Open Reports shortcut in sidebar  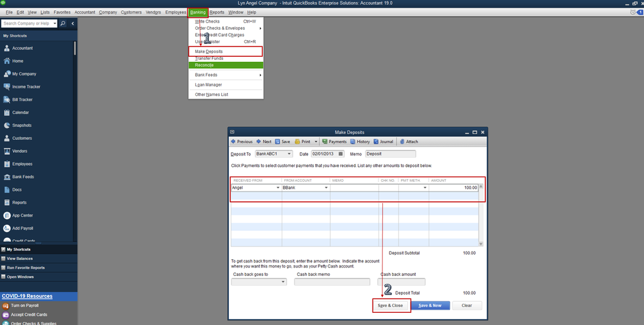click(x=19, y=202)
